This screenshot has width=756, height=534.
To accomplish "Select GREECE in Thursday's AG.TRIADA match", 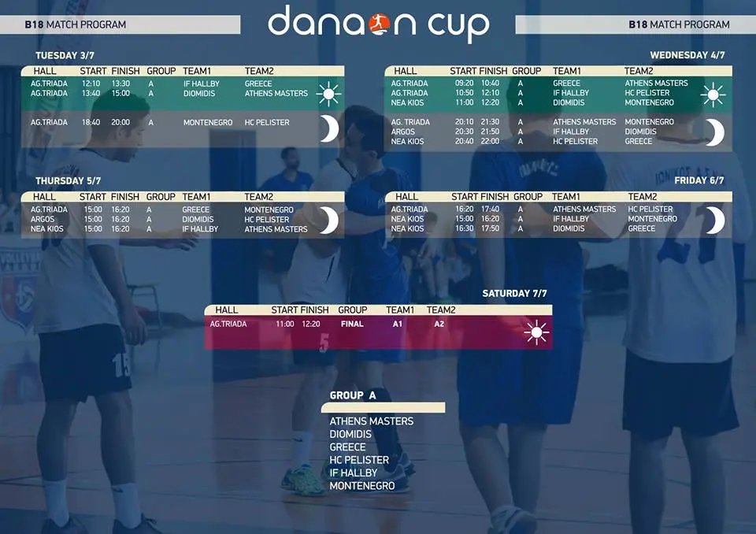I will (x=196, y=210).
